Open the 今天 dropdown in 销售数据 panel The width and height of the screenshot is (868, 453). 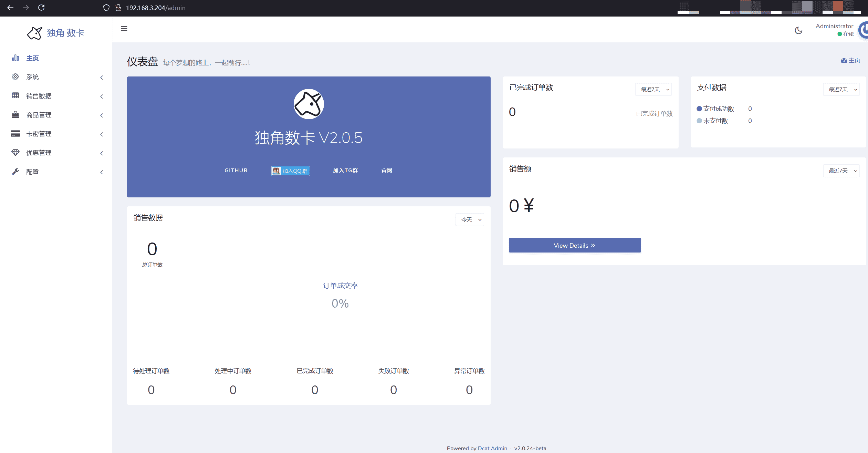point(469,219)
